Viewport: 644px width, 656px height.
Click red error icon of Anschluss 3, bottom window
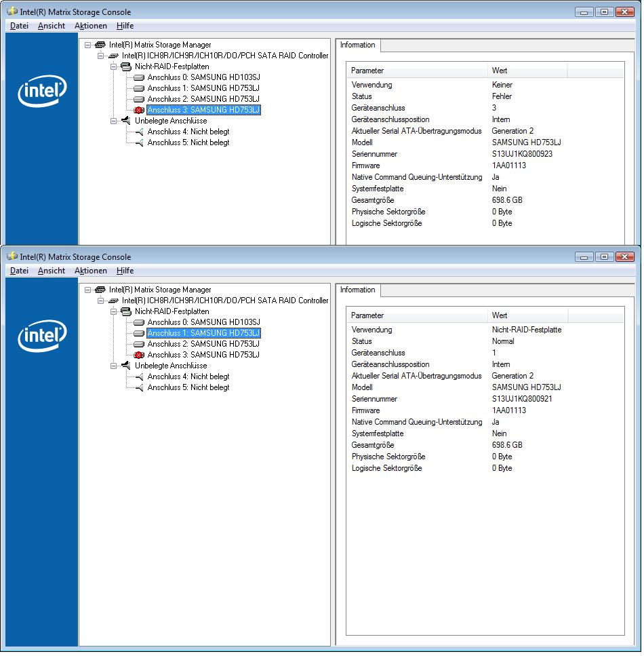pyautogui.click(x=139, y=355)
